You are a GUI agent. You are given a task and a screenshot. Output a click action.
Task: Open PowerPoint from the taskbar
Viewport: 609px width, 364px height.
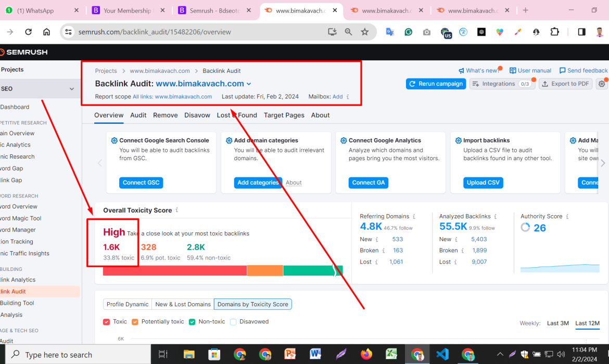pyautogui.click(x=290, y=354)
